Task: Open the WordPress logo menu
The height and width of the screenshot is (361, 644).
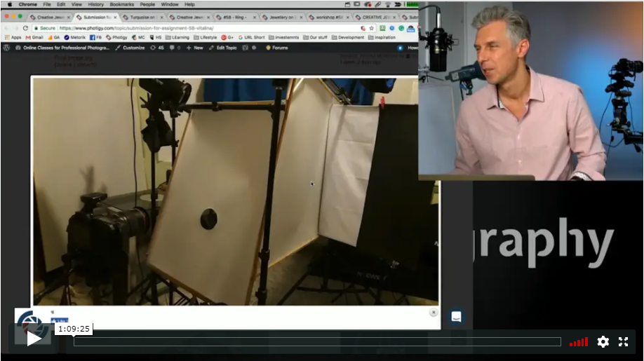Action: tap(6, 48)
